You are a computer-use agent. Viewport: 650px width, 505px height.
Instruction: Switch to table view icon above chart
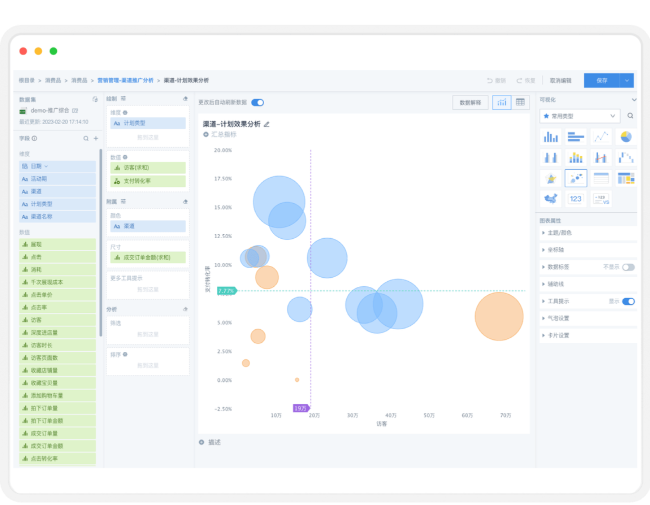520,102
